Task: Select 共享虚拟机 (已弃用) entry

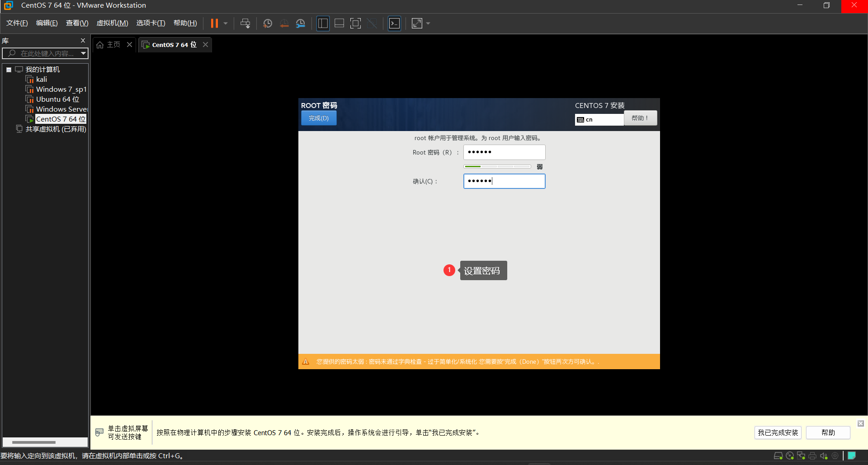Action: tap(56, 129)
